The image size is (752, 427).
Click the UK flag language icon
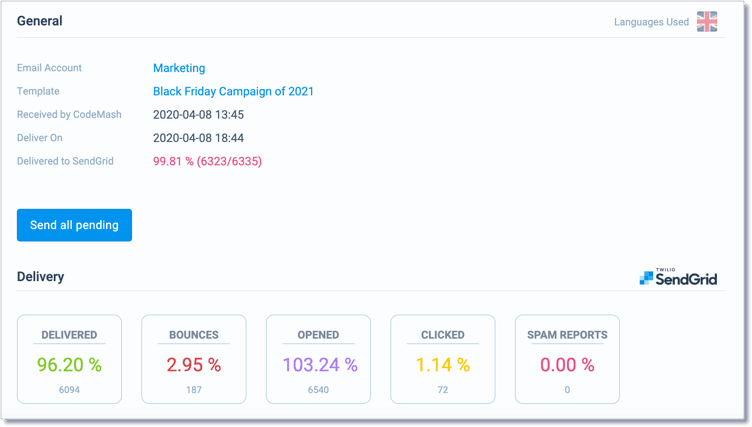pyautogui.click(x=707, y=22)
